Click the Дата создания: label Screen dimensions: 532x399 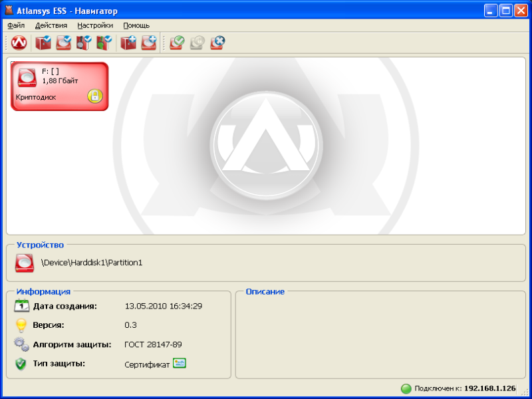pyautogui.click(x=65, y=307)
